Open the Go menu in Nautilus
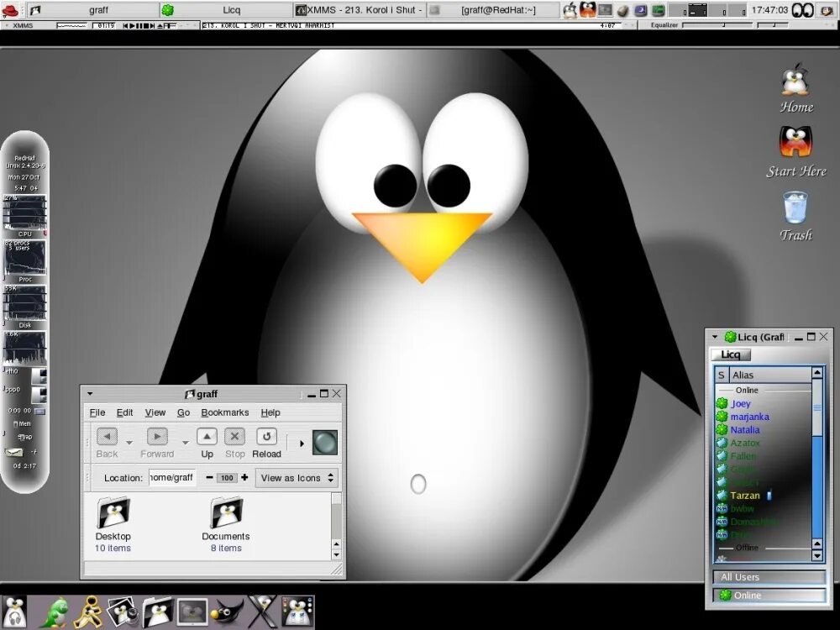840x630 pixels. [183, 412]
